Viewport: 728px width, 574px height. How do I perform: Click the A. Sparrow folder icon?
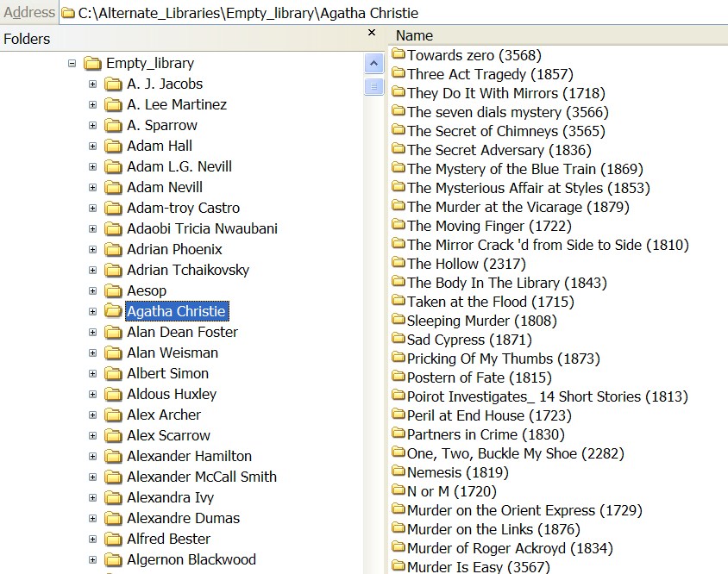pyautogui.click(x=113, y=125)
